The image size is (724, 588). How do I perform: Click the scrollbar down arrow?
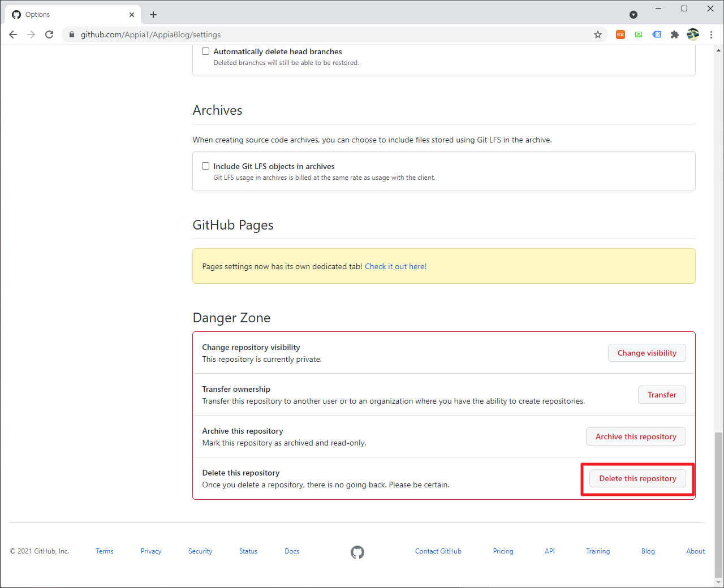[x=718, y=582]
